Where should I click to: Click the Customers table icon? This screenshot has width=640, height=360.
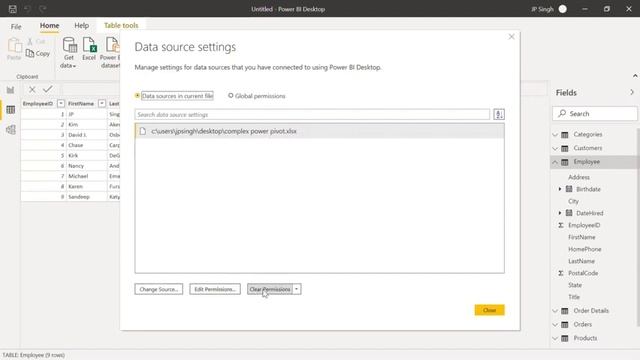(x=564, y=148)
